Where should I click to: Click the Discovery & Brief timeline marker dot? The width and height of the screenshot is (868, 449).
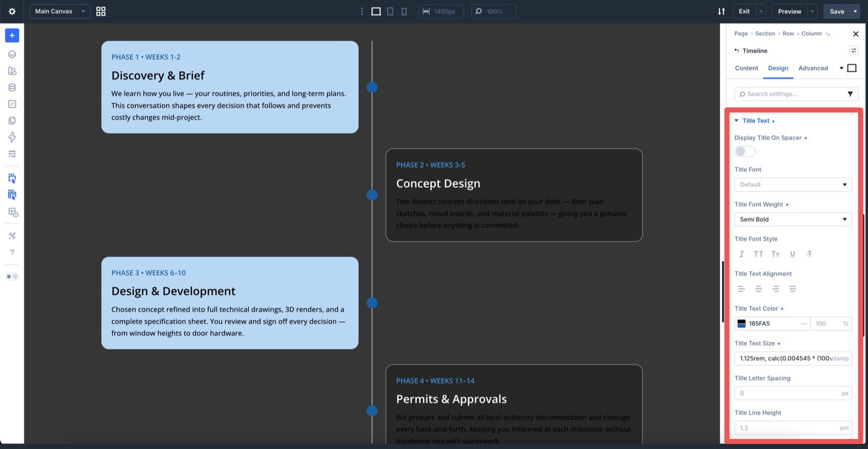[x=372, y=87]
